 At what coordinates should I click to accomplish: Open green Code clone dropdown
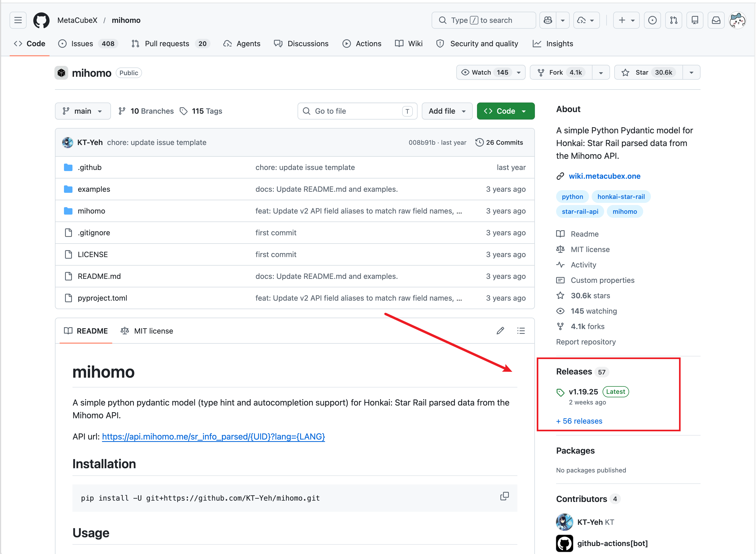506,111
